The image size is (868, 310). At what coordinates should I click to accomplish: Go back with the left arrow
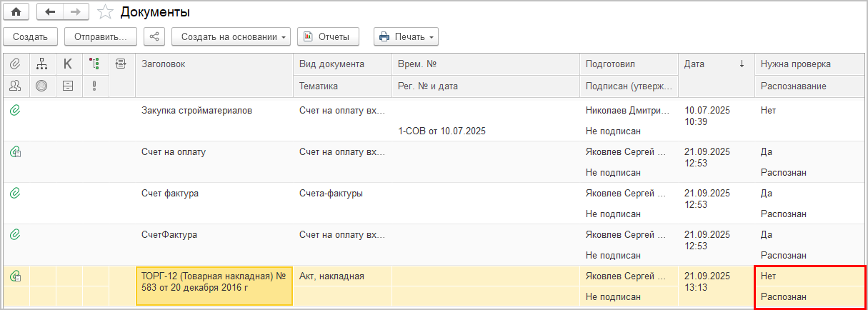tap(49, 12)
